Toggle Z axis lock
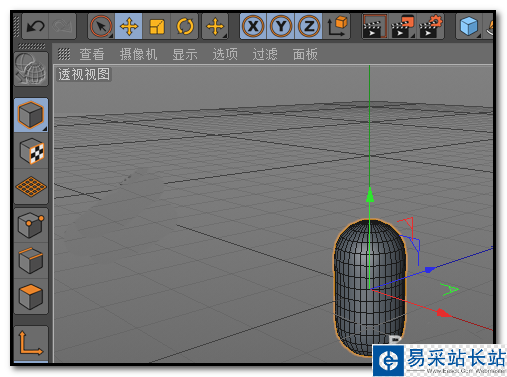This screenshot has height=377, width=507. tap(309, 26)
